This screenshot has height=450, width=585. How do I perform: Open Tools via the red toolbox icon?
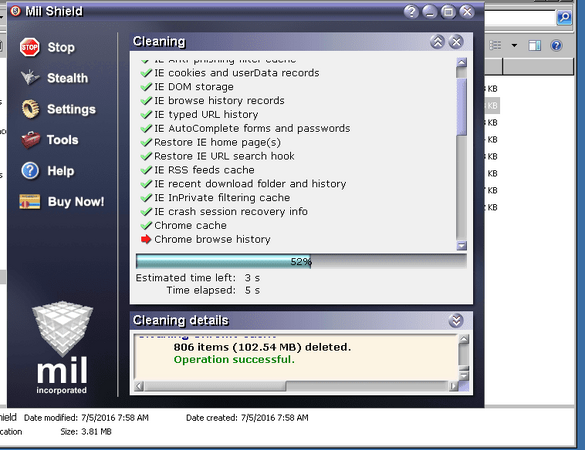point(30,140)
